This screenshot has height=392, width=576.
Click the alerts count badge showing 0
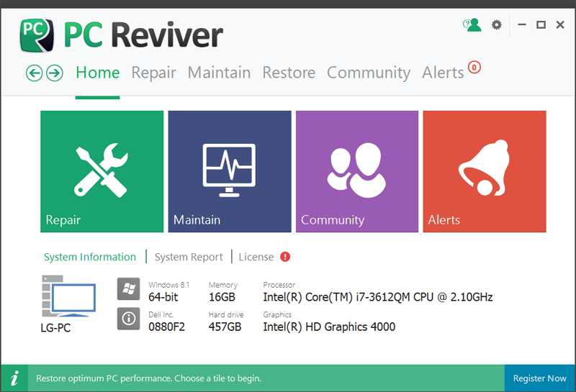(474, 68)
